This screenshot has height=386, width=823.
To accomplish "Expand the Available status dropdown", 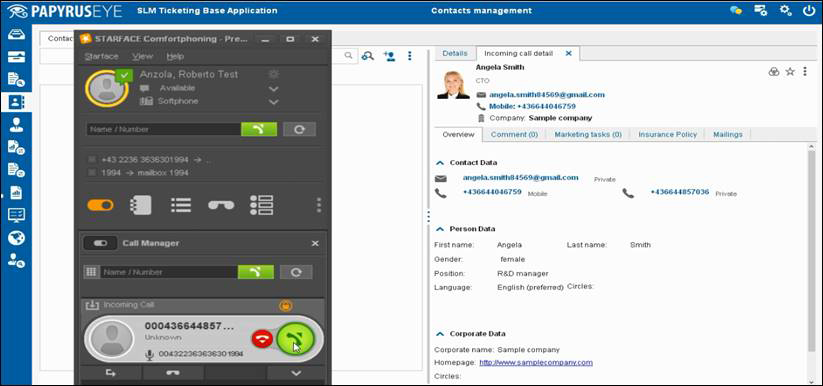I will (x=273, y=89).
